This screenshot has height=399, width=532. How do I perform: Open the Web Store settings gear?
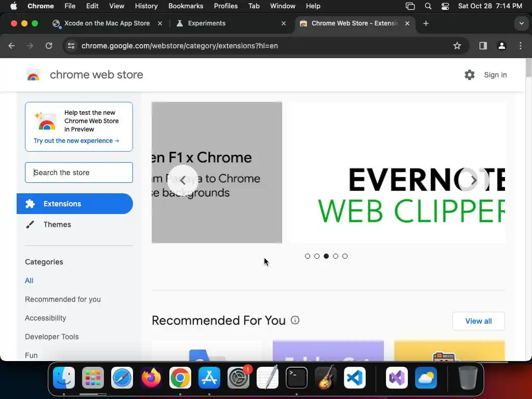(x=470, y=75)
